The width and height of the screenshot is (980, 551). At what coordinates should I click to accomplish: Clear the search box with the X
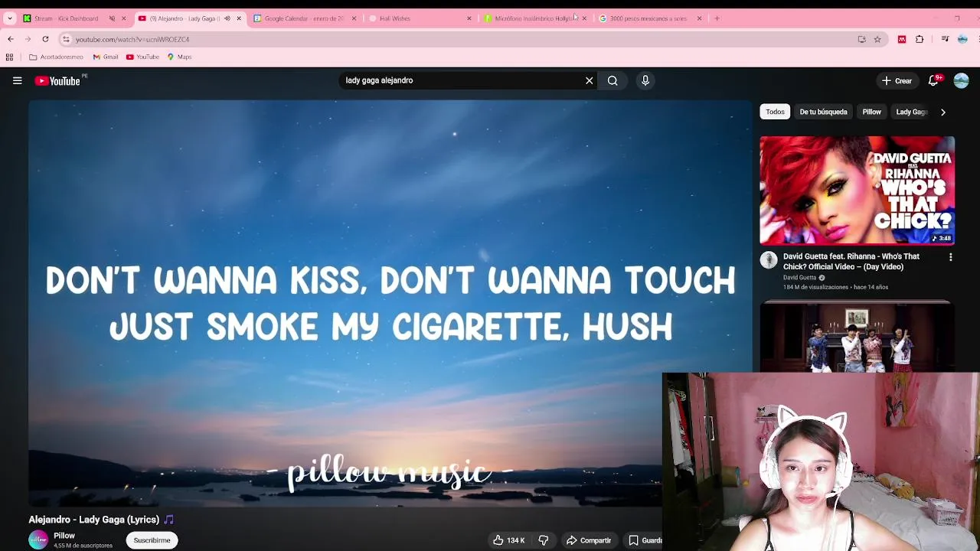590,80
